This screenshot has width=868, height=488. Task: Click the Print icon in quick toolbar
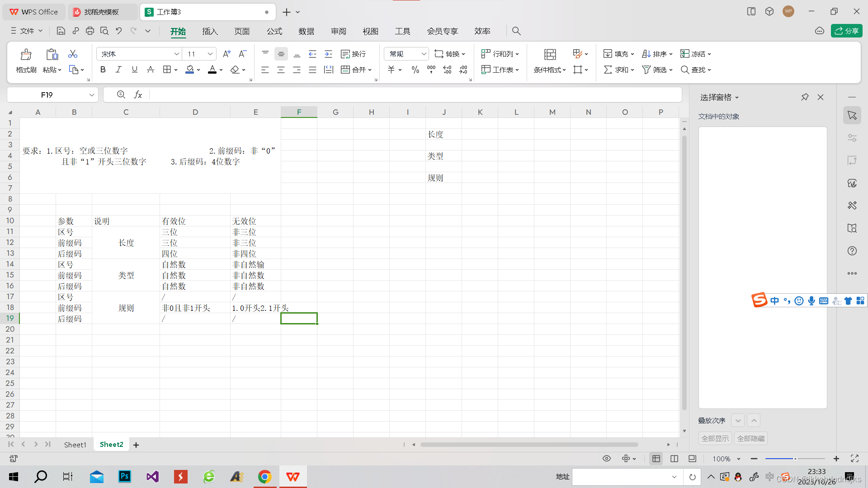[90, 31]
